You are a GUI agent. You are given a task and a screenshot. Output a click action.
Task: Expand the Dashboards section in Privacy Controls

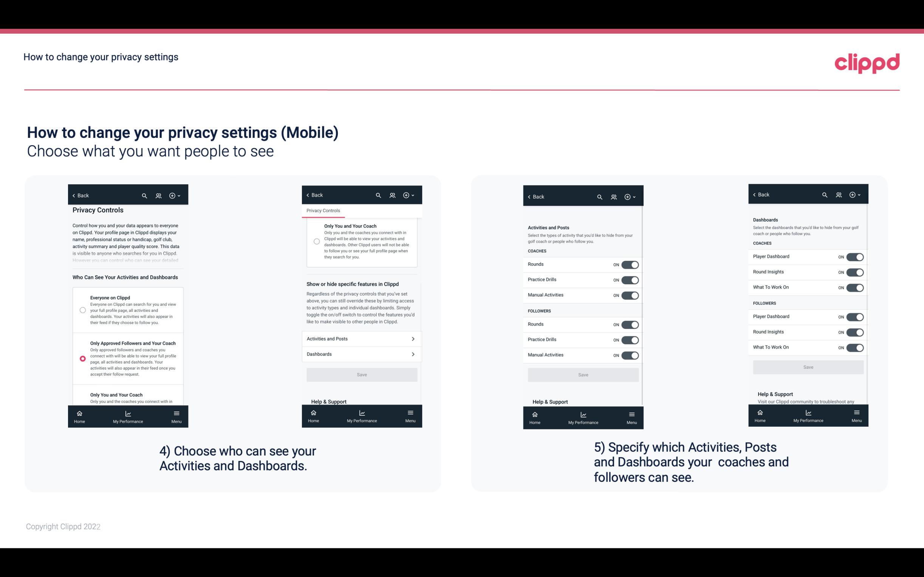pos(361,354)
